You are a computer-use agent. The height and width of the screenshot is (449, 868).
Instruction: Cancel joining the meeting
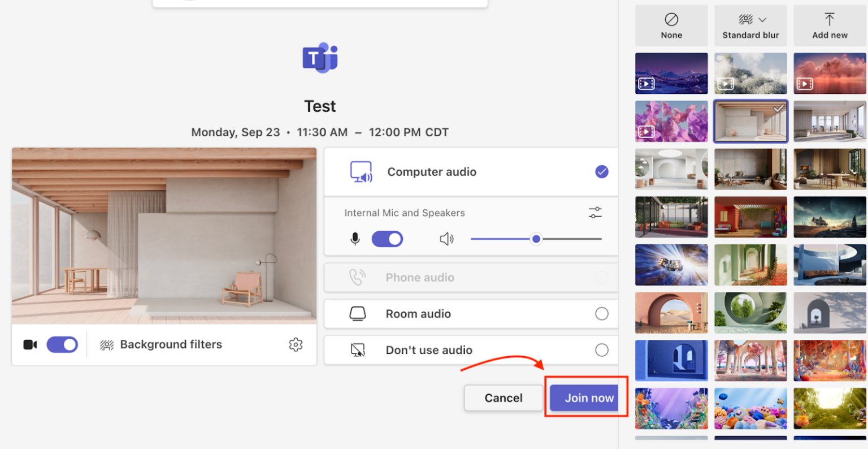[x=503, y=398]
